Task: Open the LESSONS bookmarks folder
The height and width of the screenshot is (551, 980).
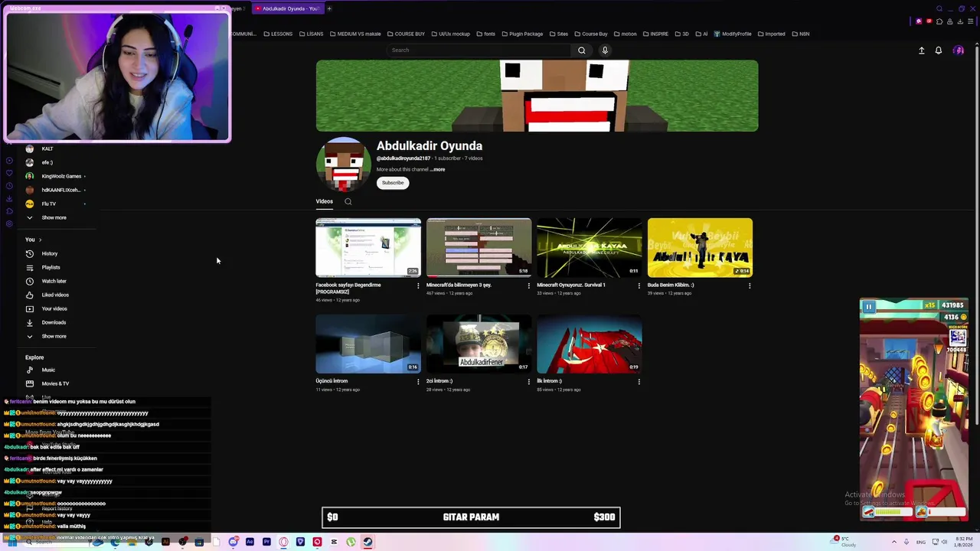Action: (x=278, y=34)
